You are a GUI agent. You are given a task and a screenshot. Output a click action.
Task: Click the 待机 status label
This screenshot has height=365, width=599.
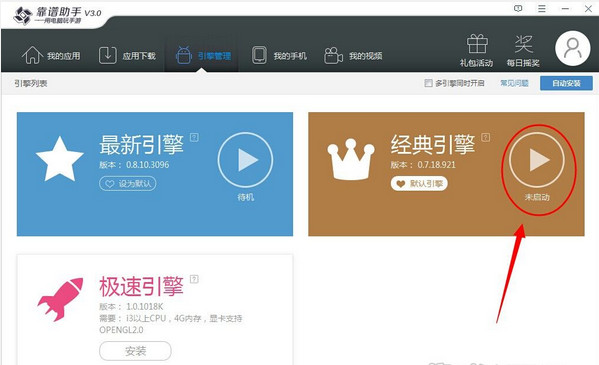pyautogui.click(x=245, y=197)
